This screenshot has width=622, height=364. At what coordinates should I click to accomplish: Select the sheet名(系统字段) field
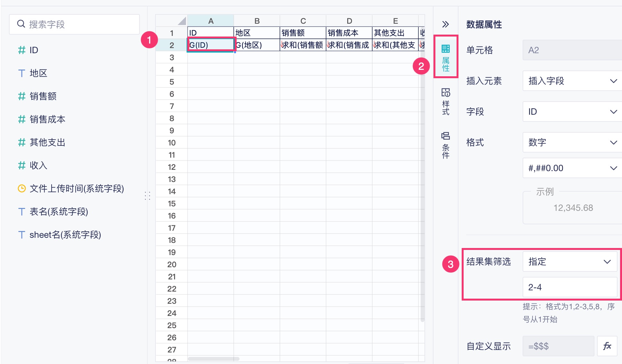tap(65, 235)
